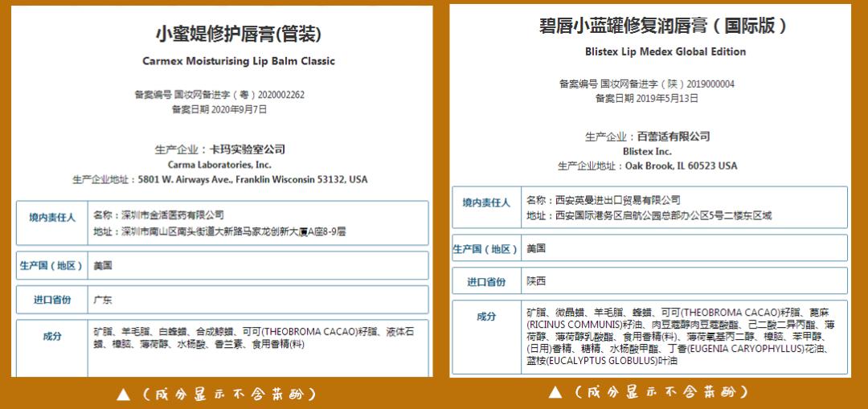Click the Shenzhen 南山区 address line

coord(219,231)
